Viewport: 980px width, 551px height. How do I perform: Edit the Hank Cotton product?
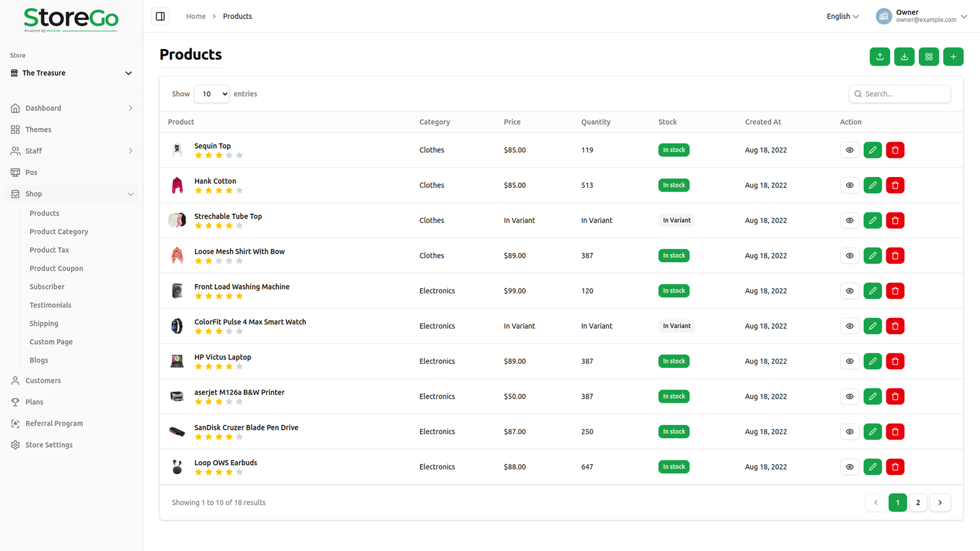click(x=872, y=186)
